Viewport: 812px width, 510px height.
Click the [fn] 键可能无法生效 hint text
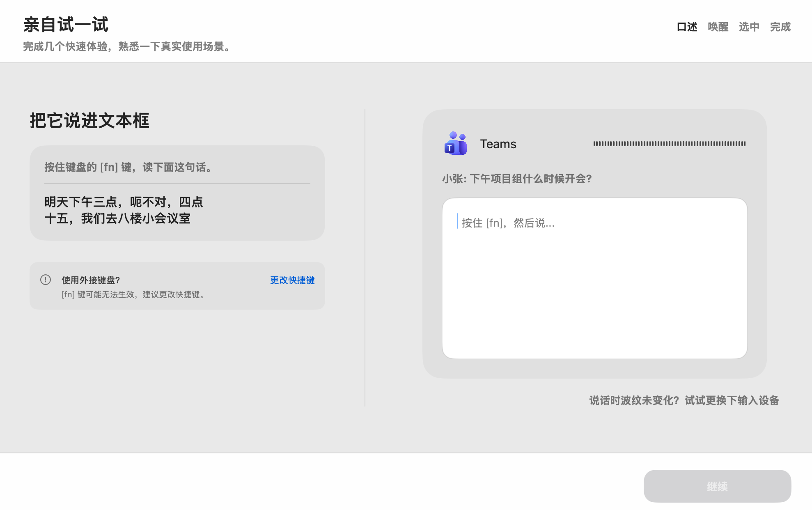(133, 294)
